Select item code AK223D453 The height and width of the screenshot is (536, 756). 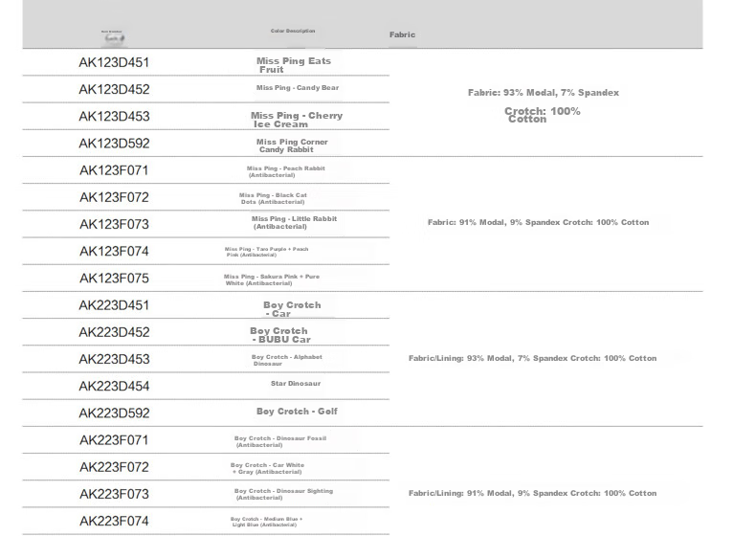[114, 360]
